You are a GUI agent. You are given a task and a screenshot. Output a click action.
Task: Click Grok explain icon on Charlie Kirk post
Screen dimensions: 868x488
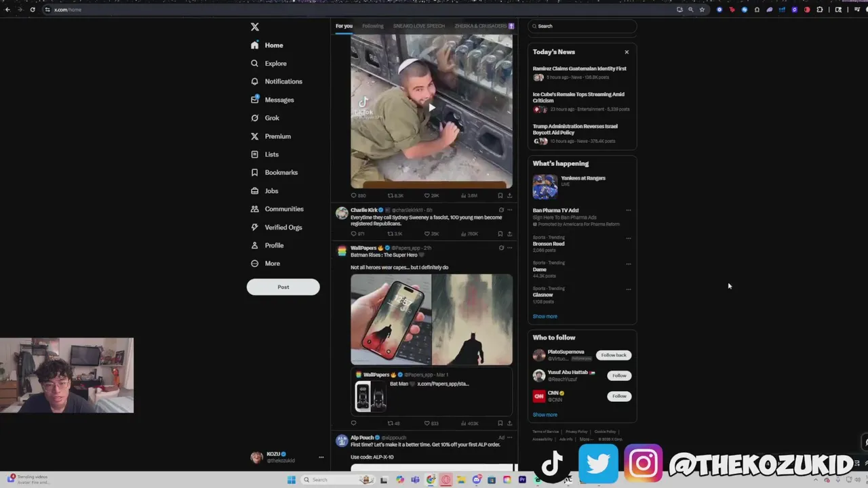[501, 210]
